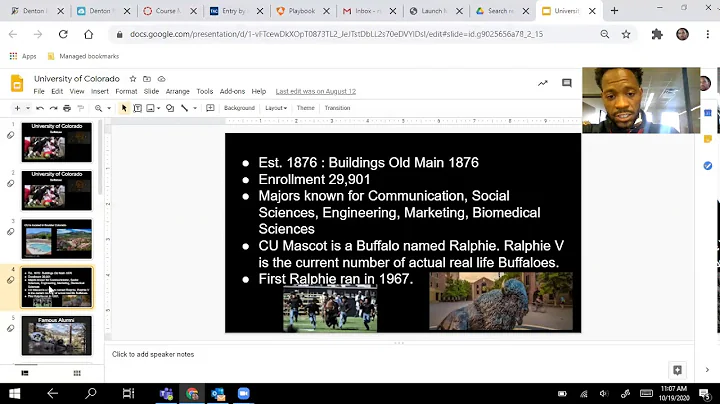Viewport: 720px width, 404px height.
Task: Open the Tools menu
Action: [205, 91]
